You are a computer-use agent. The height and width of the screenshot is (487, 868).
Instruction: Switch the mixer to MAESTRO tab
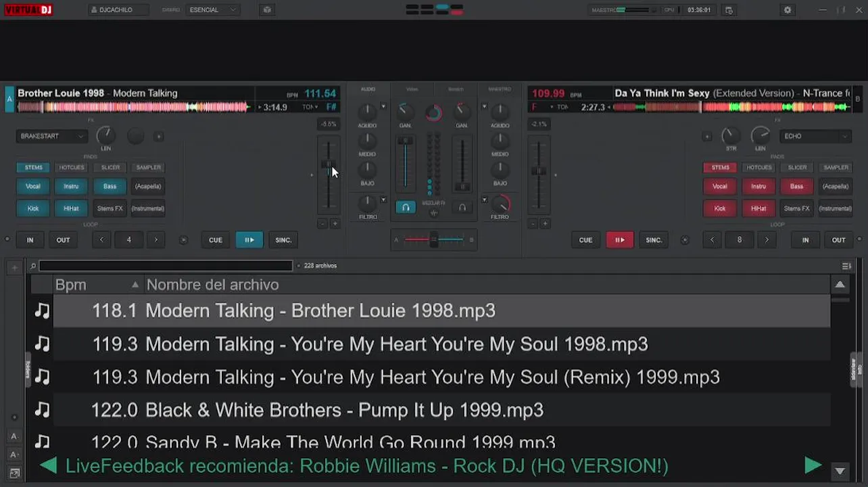pos(500,89)
